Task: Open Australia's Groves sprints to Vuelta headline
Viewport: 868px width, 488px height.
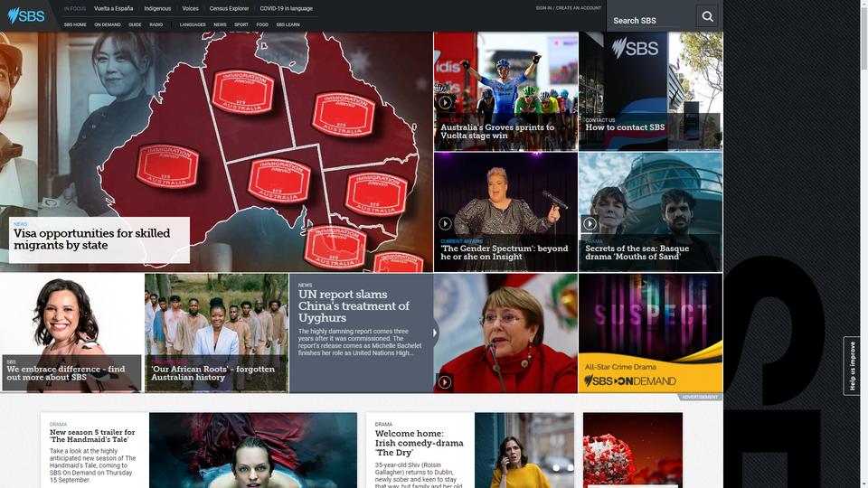Action: pos(497,131)
